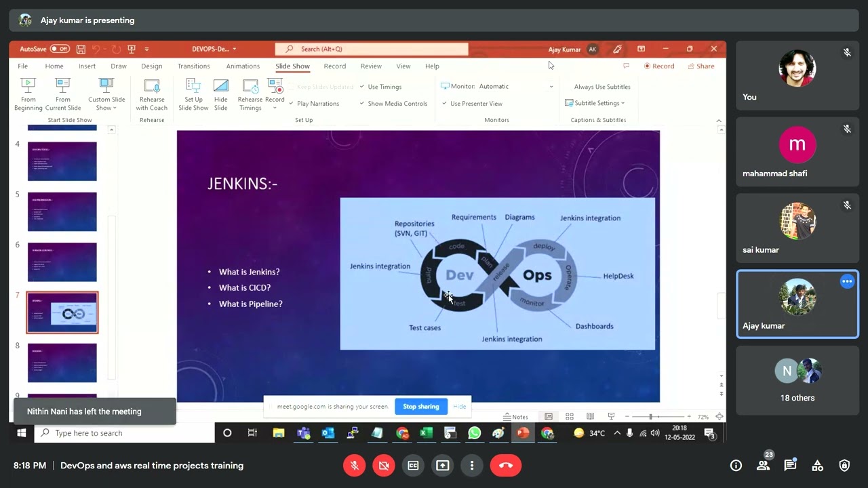Open Meet more options three dots
Screen dimensions: 868x488
472,465
